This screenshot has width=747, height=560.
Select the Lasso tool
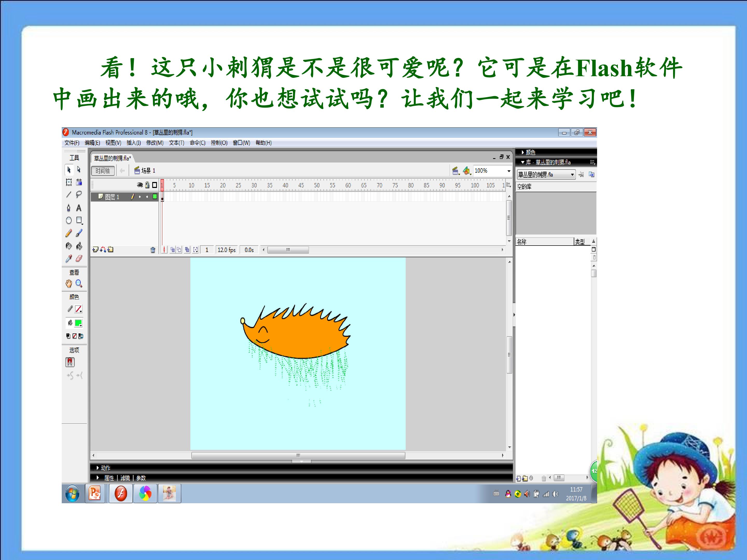79,195
